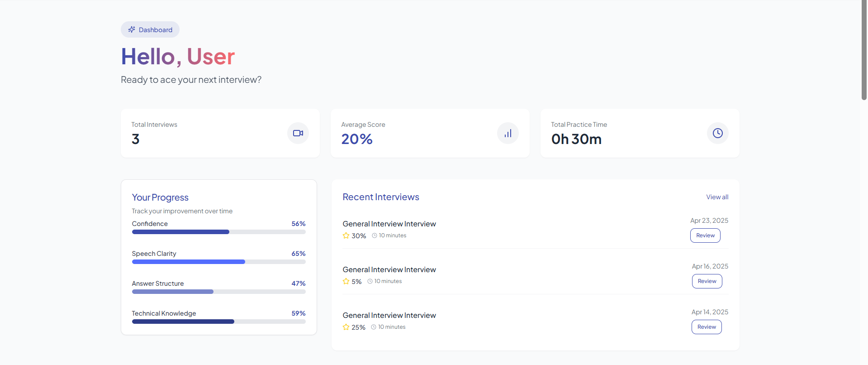Open the Dashboard badge

150,29
